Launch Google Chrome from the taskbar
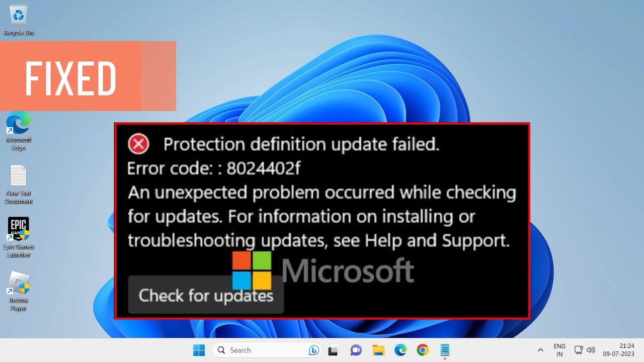 click(423, 350)
